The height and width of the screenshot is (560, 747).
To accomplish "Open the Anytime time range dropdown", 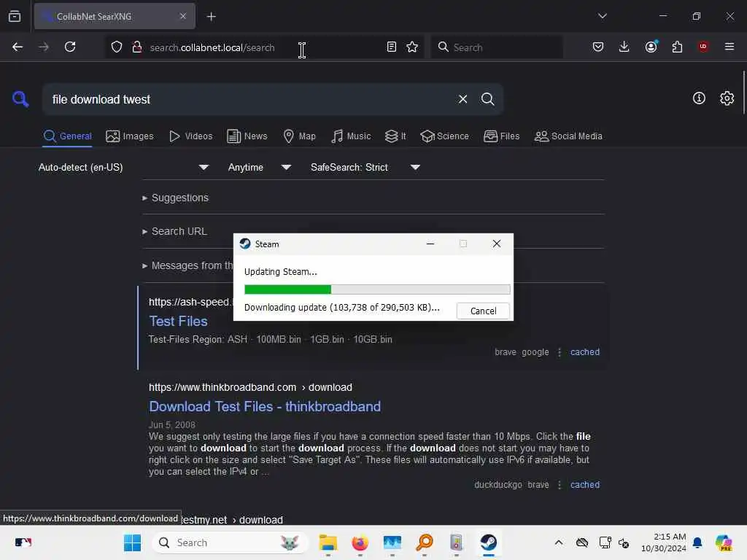I will (x=260, y=167).
